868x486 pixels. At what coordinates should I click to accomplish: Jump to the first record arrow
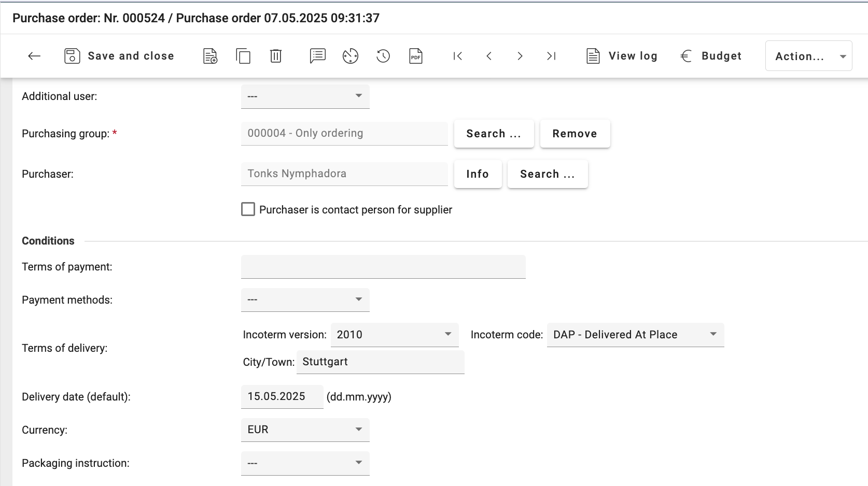[457, 56]
